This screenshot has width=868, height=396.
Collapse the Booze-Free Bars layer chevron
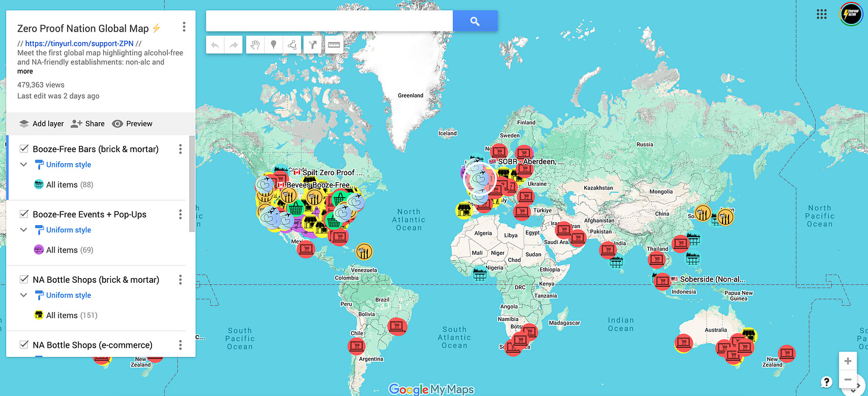point(24,164)
